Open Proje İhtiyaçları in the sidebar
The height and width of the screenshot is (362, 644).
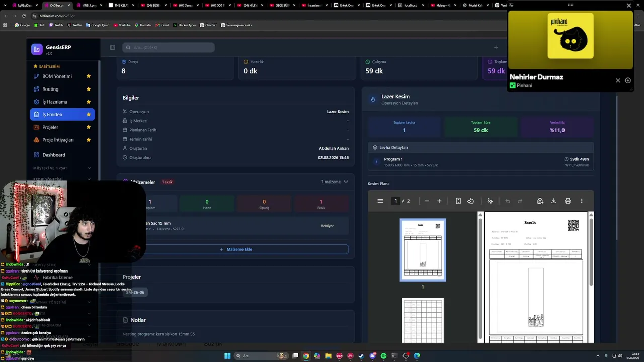click(62, 140)
